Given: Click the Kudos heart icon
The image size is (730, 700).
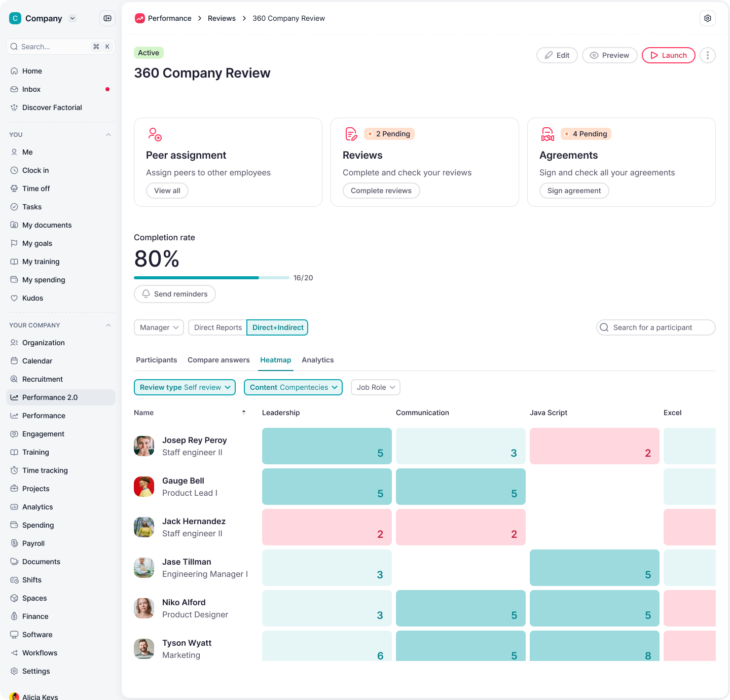Looking at the screenshot, I should pyautogui.click(x=14, y=298).
